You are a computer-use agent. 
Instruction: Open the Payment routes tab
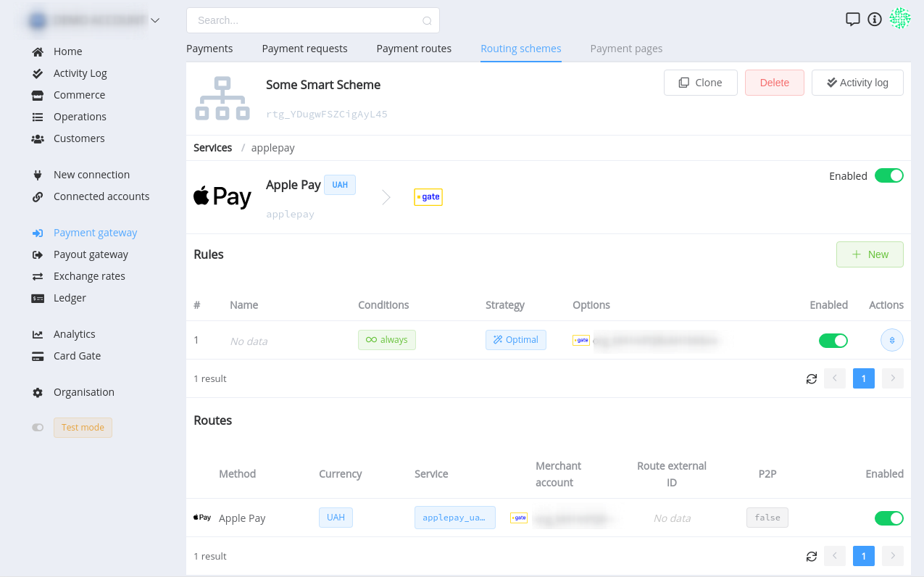[414, 49]
